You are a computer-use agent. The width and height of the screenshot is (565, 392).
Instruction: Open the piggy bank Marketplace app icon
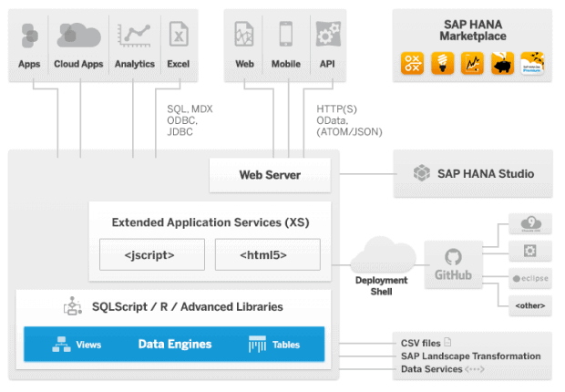click(x=502, y=63)
